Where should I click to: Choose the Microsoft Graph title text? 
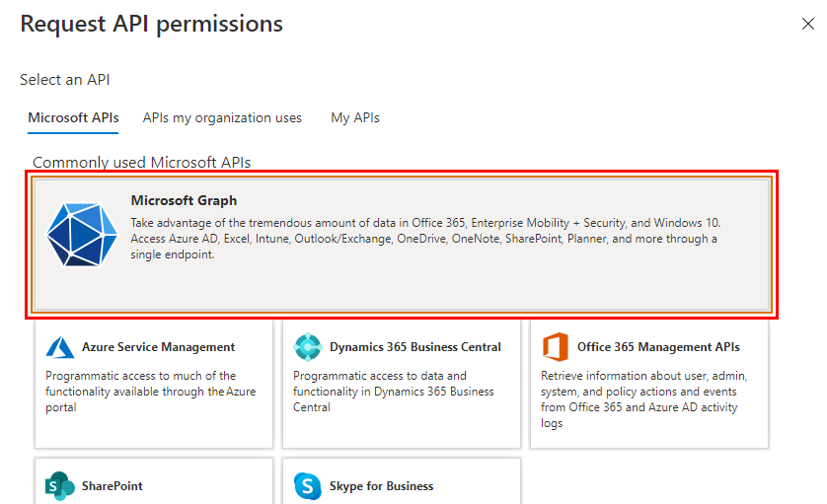(x=184, y=200)
